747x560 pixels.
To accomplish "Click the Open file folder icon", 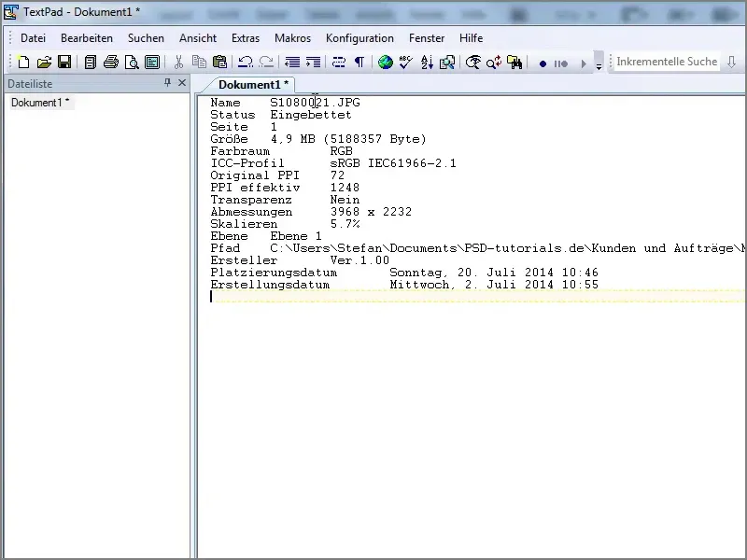I will [44, 63].
